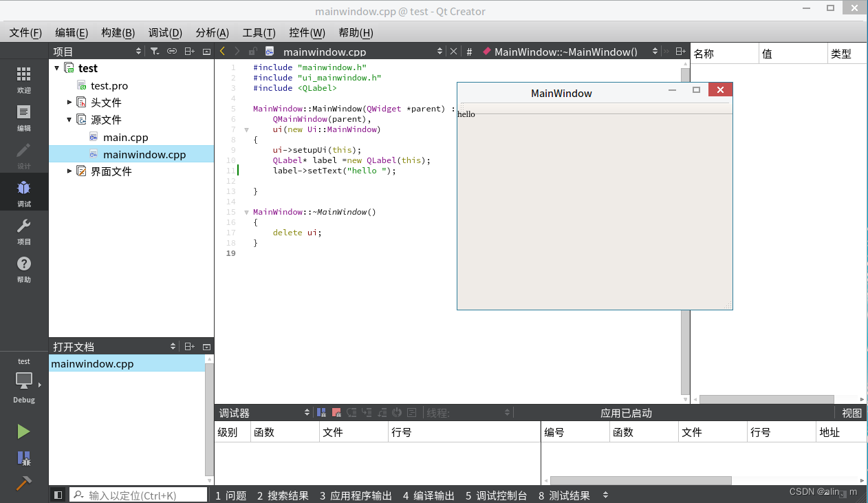
Task: Open the 4 编译输出 compile output pane
Action: (x=428, y=495)
